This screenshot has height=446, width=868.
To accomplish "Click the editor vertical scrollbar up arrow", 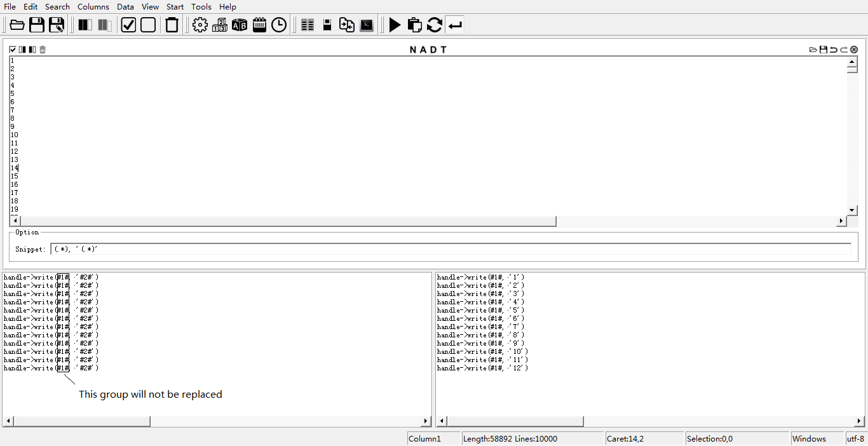I will [x=852, y=61].
